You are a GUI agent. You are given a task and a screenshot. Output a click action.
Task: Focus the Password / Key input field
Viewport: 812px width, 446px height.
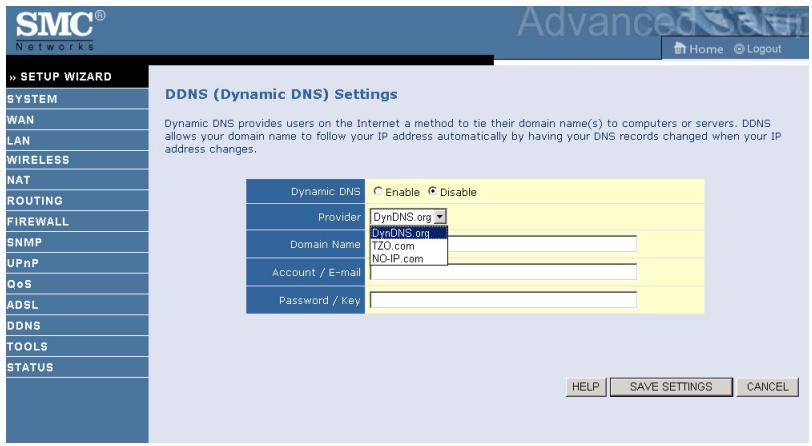(503, 299)
